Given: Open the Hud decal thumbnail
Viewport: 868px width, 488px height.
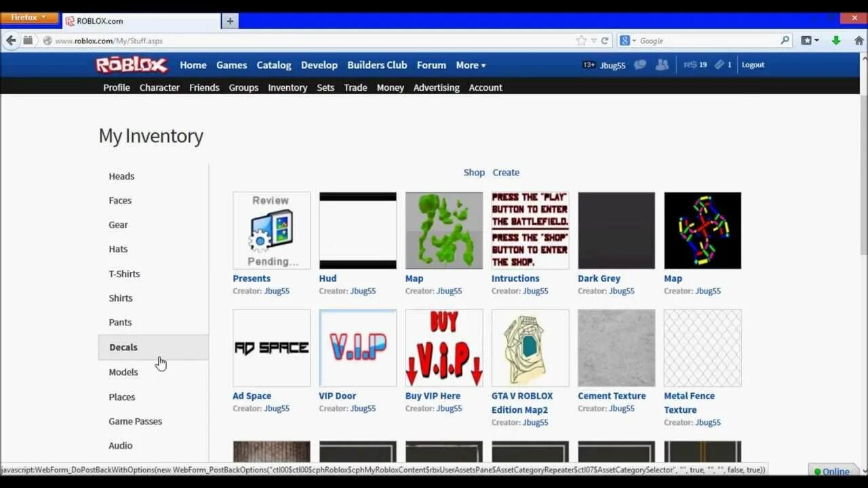Looking at the screenshot, I should point(358,230).
